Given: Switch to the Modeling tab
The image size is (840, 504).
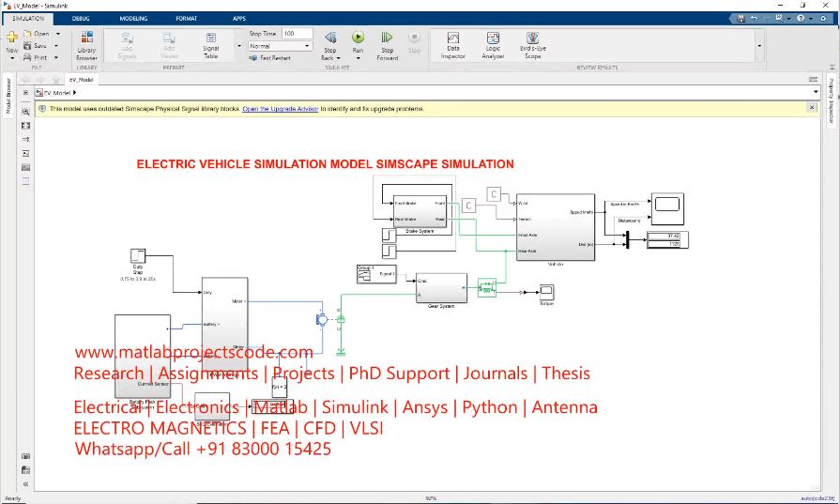Looking at the screenshot, I should [x=133, y=18].
